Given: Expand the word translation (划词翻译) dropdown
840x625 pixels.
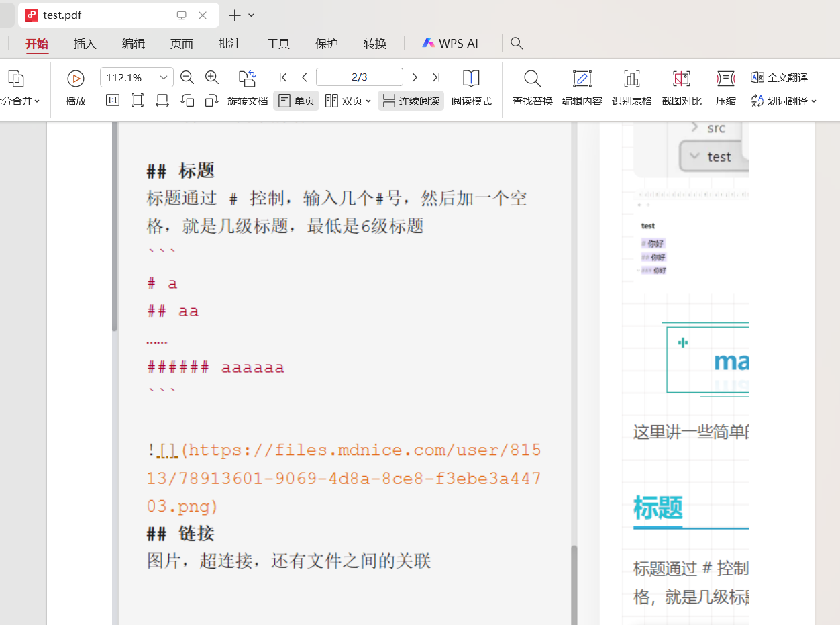Looking at the screenshot, I should point(814,101).
